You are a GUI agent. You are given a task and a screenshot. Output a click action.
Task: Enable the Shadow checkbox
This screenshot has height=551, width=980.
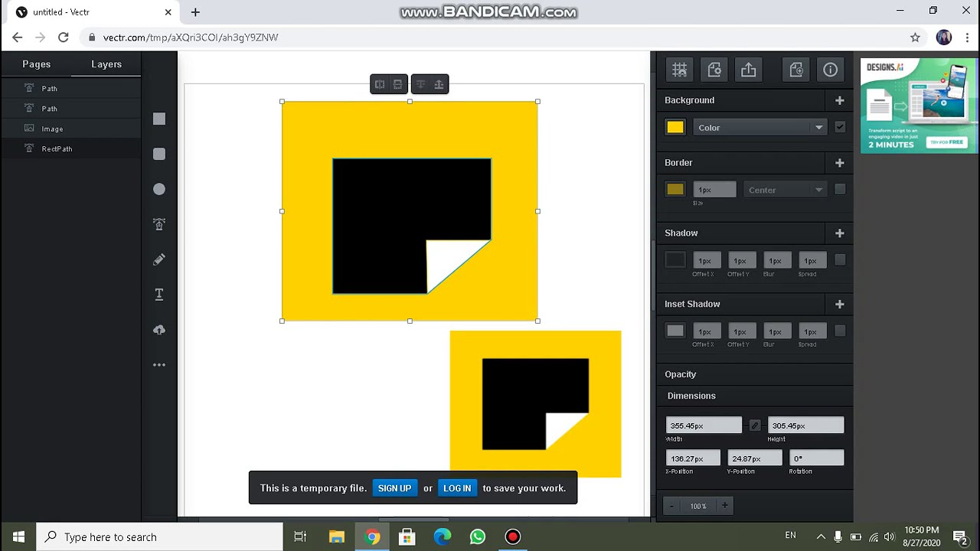pyautogui.click(x=840, y=260)
